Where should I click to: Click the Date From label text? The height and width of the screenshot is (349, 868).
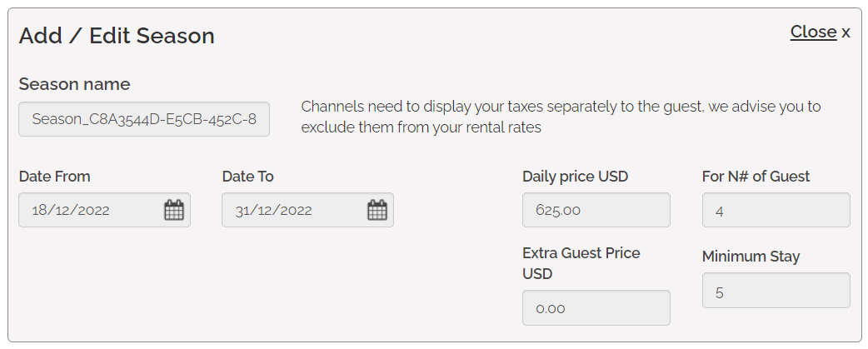pyautogui.click(x=55, y=177)
